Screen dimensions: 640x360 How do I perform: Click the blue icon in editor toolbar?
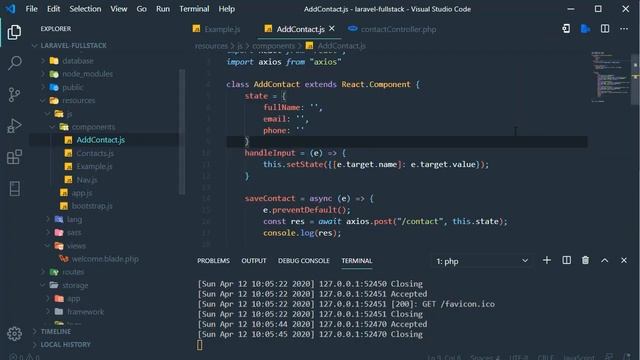pyautogui.click(x=585, y=29)
